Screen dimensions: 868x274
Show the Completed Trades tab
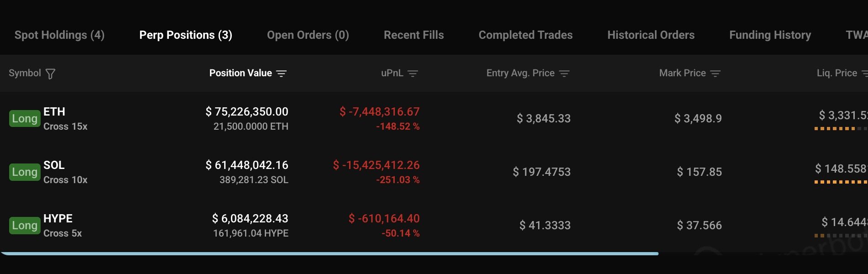coord(525,35)
